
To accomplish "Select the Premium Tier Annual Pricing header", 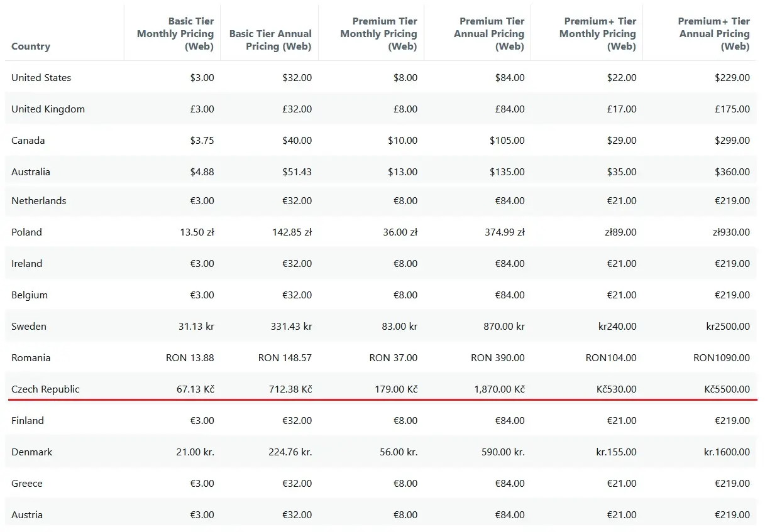I will 489,34.
